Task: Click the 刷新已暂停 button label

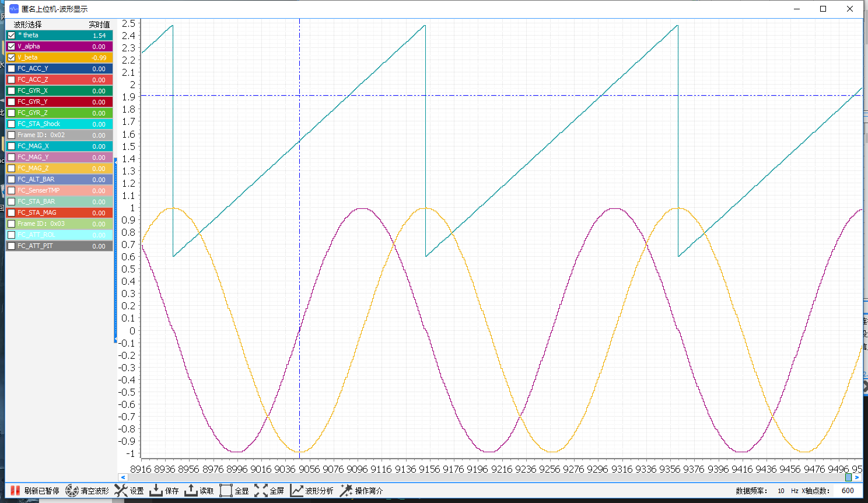Action: [x=42, y=491]
